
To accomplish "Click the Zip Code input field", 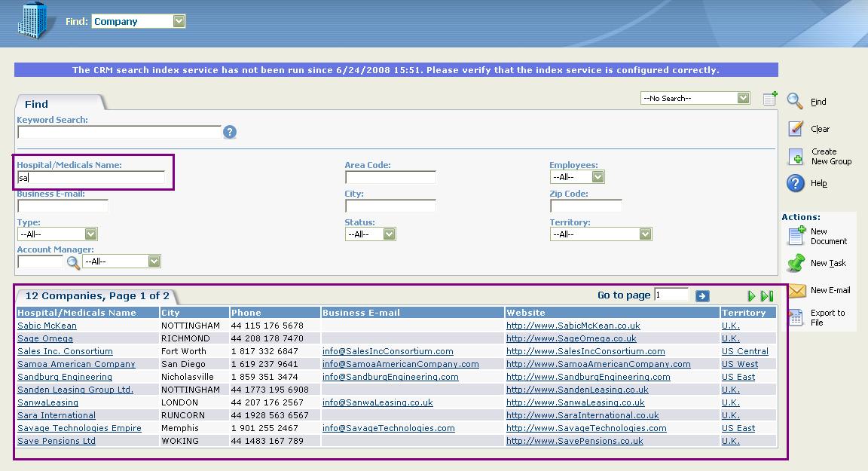I will coord(585,206).
